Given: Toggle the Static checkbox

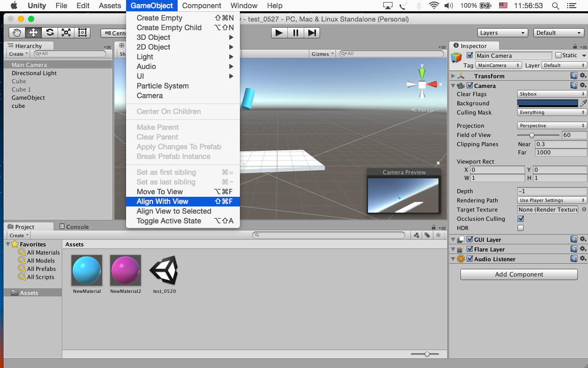Looking at the screenshot, I should point(558,55).
